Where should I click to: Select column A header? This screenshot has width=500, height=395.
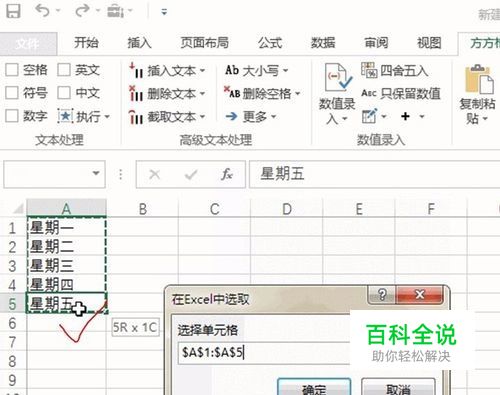pos(66,209)
